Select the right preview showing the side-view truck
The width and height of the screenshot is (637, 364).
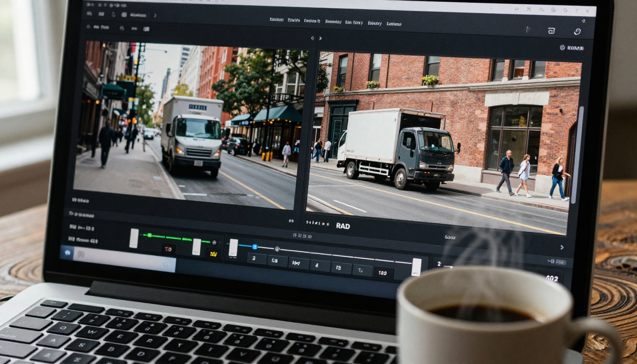point(443,142)
